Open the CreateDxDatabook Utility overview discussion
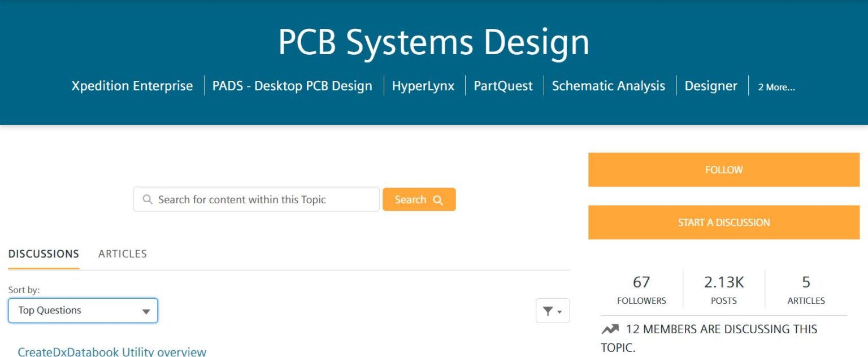 click(x=111, y=351)
